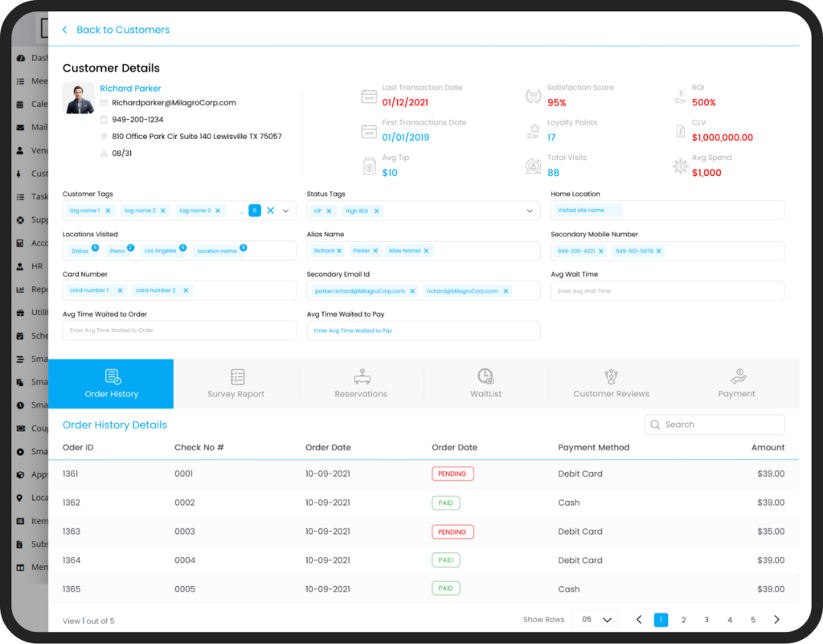The image size is (823, 644).
Task: Expand the Customer Tags dropdown
Action: [286, 211]
